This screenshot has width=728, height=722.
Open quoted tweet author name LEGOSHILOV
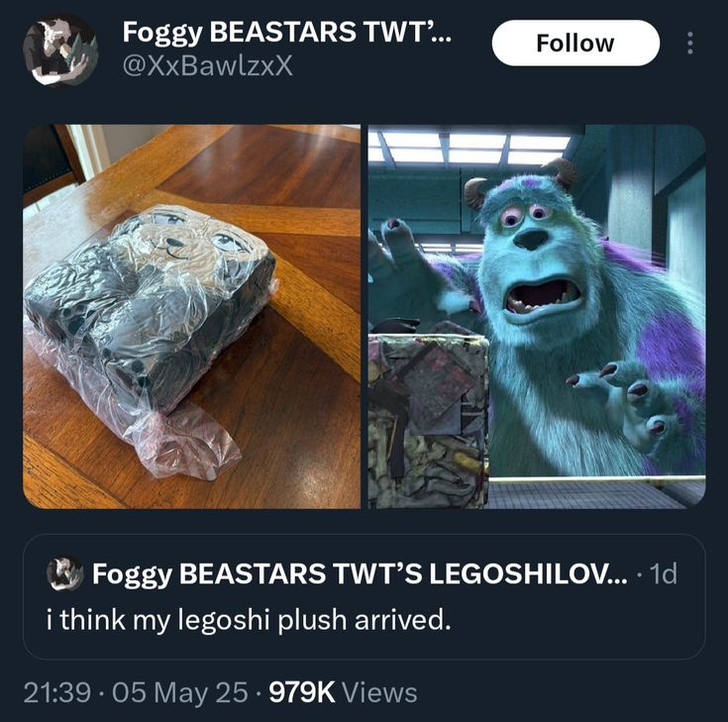(360, 573)
